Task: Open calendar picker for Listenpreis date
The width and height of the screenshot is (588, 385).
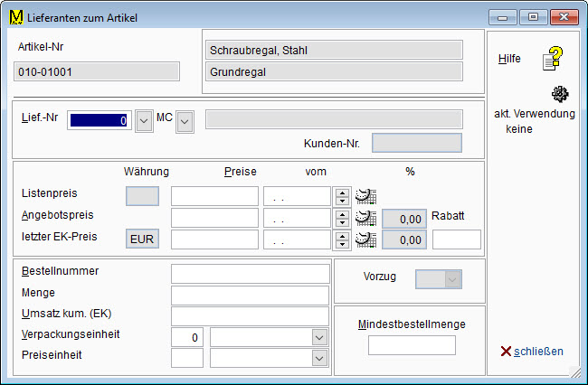Action: pos(365,196)
